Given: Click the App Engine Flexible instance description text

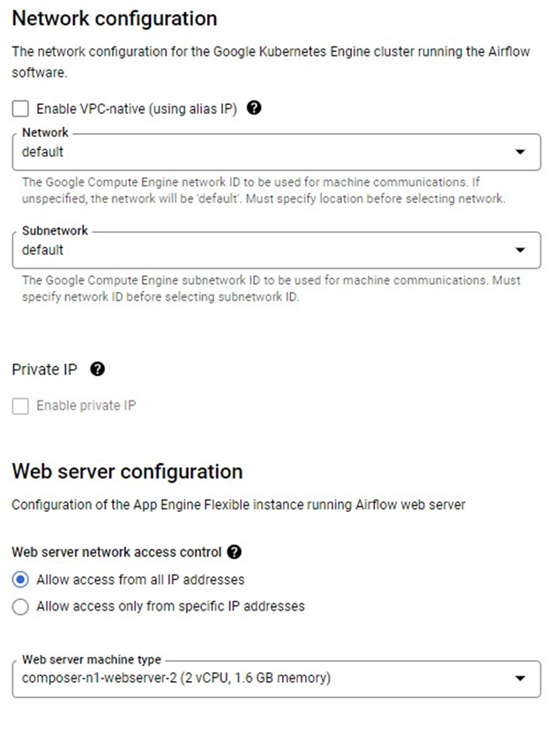Looking at the screenshot, I should coord(238,505).
